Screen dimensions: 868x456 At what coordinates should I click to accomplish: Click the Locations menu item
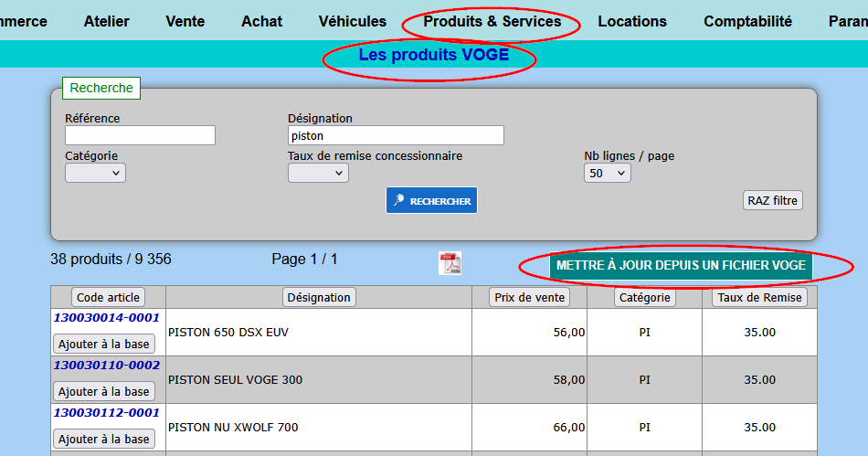tap(631, 21)
